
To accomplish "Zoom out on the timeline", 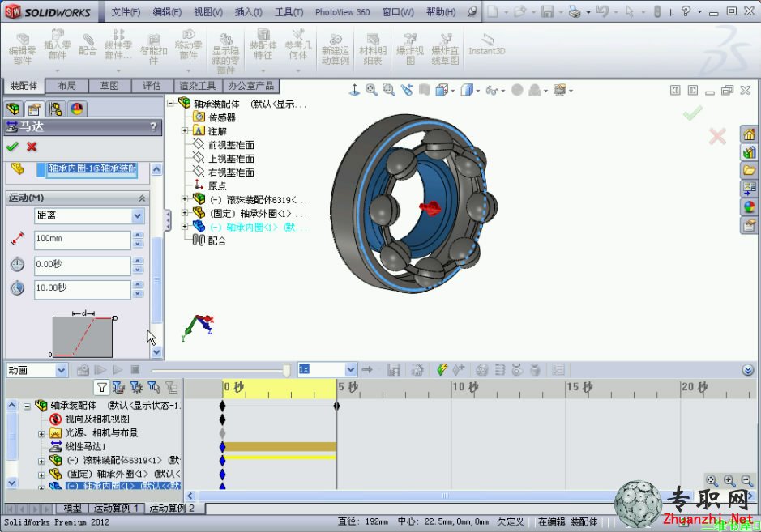I will (746, 480).
